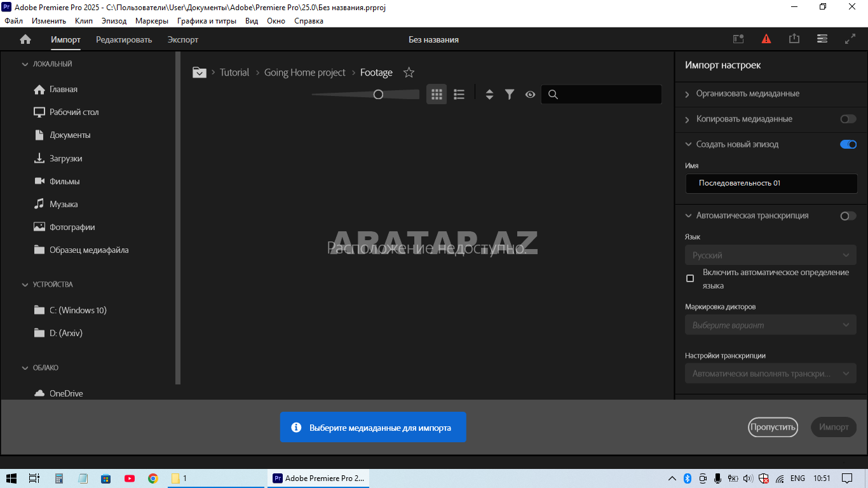Image resolution: width=868 pixels, height=488 pixels.
Task: Open the Маркеры menu
Action: (152, 21)
